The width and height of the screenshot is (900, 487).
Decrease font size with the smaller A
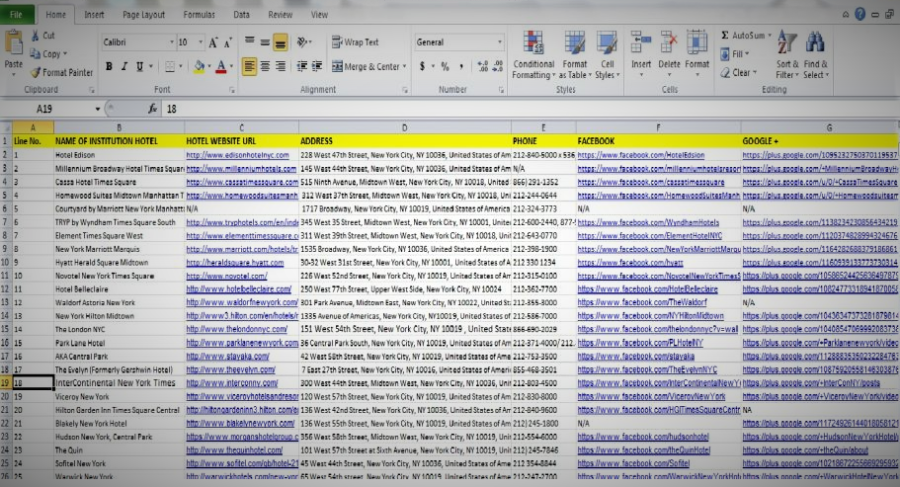(x=228, y=42)
